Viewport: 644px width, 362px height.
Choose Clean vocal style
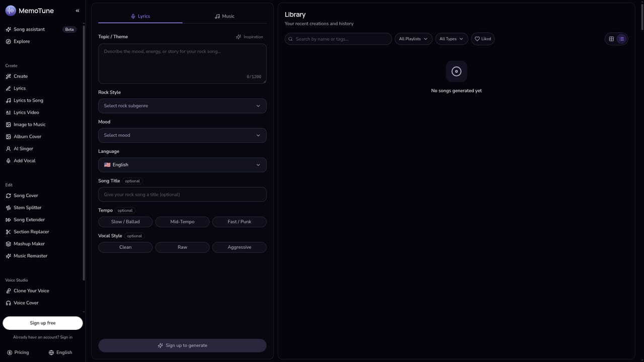pos(125,247)
